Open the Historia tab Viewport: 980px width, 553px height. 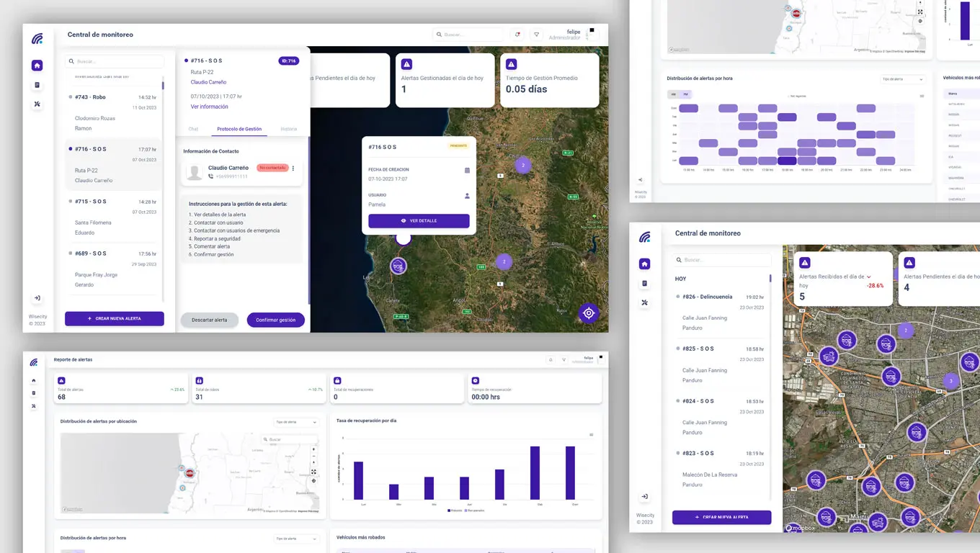tap(288, 129)
